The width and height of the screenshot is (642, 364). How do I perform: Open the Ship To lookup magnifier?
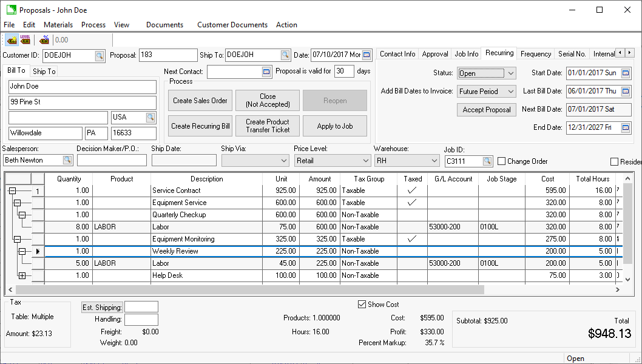pos(285,55)
